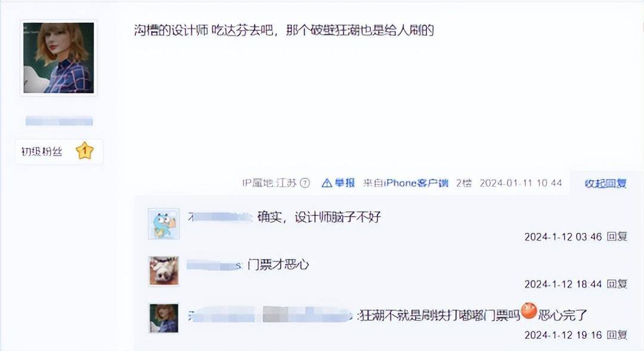Click blurred username in third reply
The image size is (644, 351).
point(270,316)
